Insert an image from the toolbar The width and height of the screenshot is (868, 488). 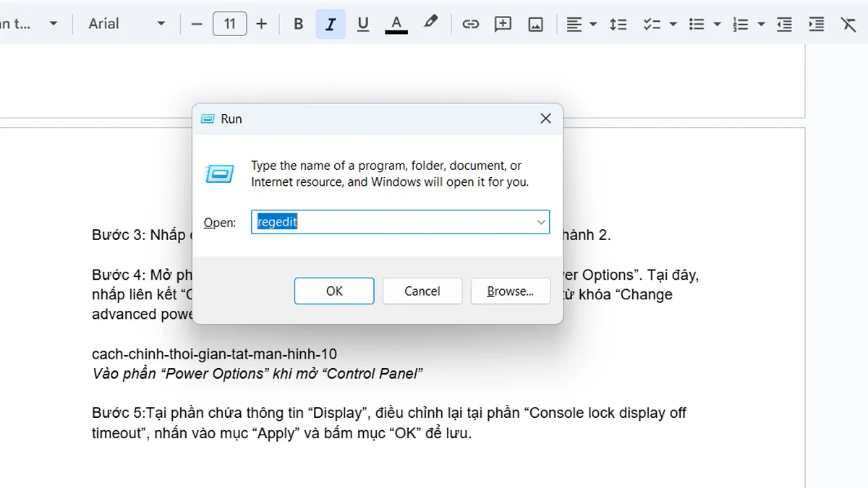coord(535,24)
